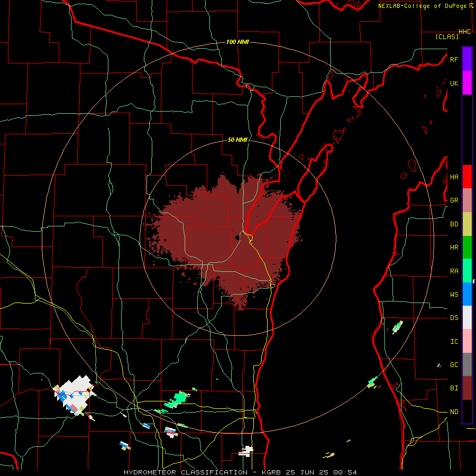Click the WS legend label

454,294
